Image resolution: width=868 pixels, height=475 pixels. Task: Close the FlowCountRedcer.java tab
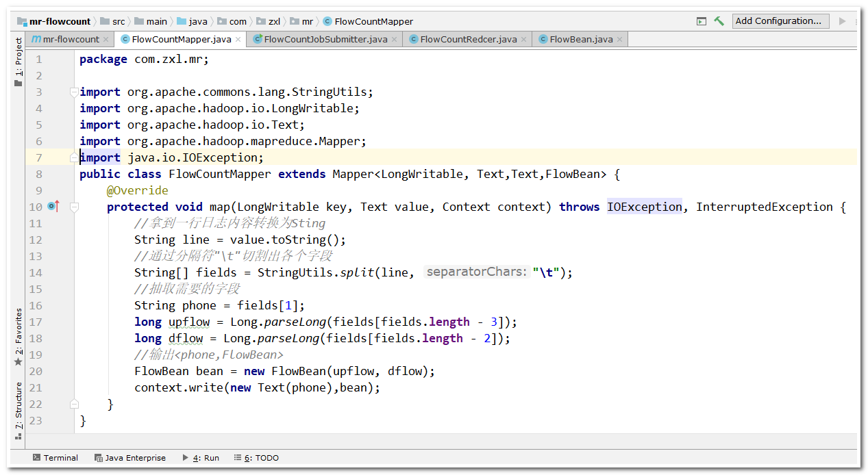[x=524, y=40]
